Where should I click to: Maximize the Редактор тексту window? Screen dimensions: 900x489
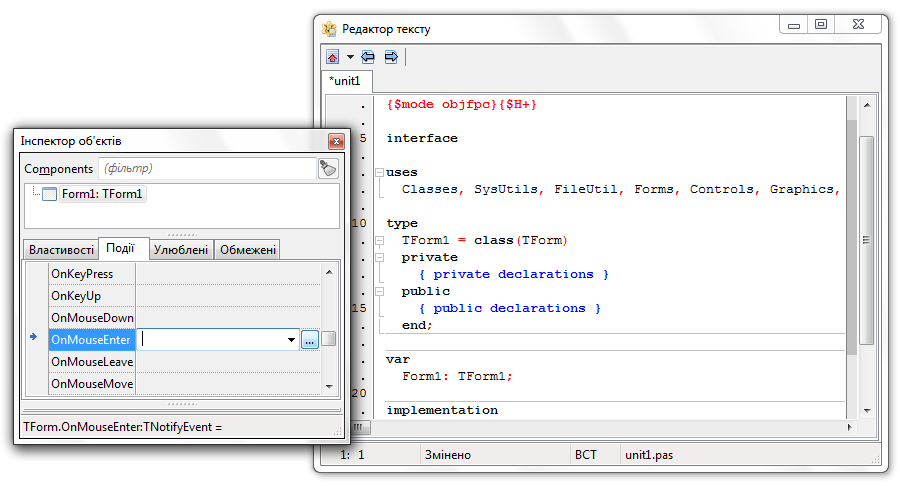821,24
